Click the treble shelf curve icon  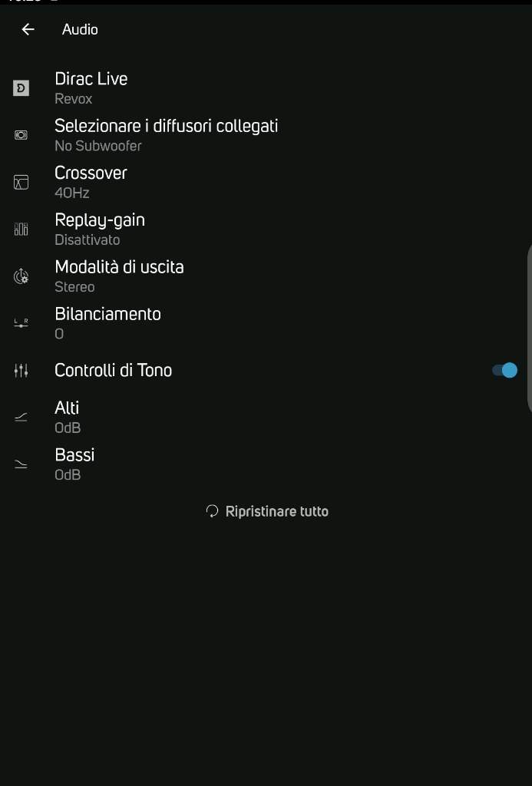tap(21, 417)
